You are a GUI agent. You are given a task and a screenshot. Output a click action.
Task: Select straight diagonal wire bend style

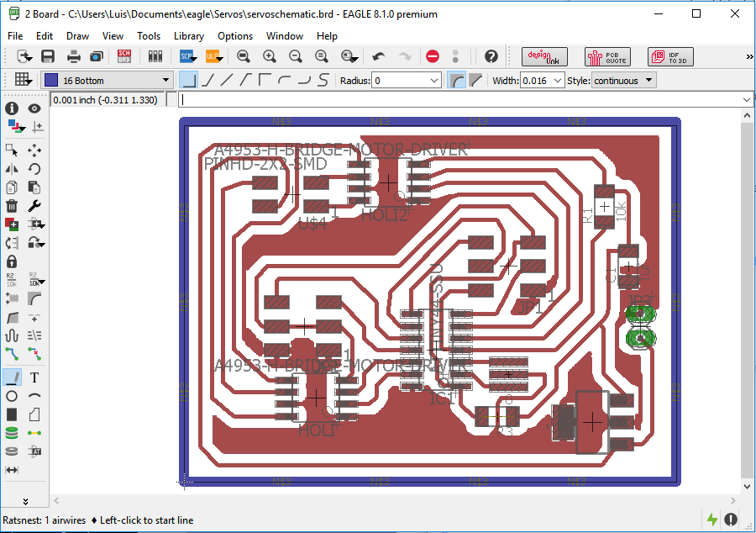pos(227,80)
